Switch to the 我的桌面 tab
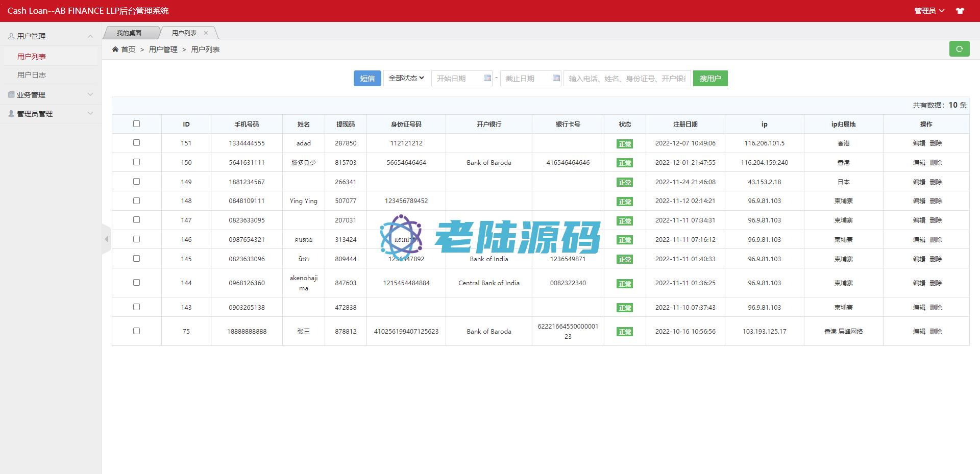The height and width of the screenshot is (474, 980). [x=129, y=33]
